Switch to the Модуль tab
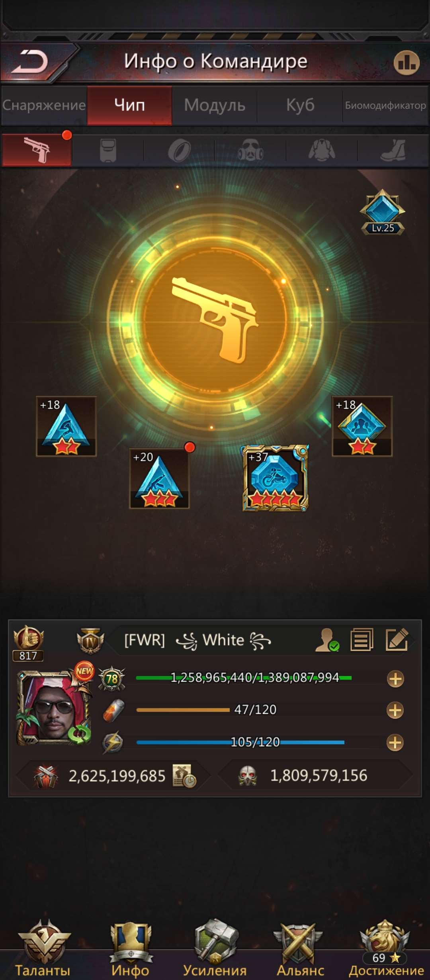 (215, 106)
